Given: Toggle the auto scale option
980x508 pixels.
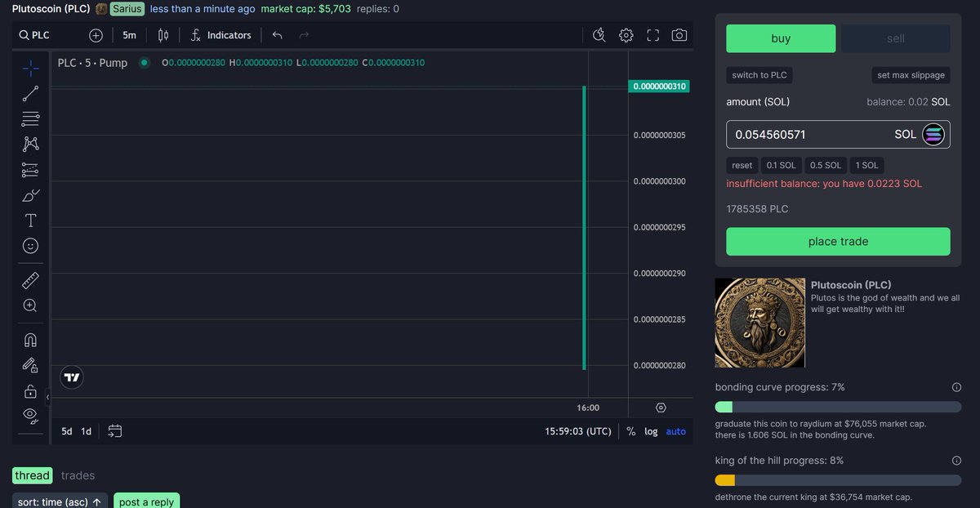Looking at the screenshot, I should pos(676,431).
